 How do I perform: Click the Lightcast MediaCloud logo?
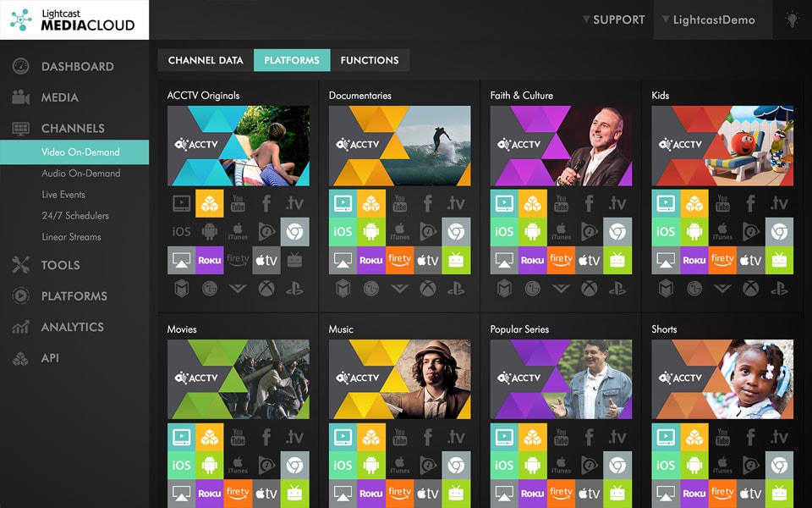(74, 19)
